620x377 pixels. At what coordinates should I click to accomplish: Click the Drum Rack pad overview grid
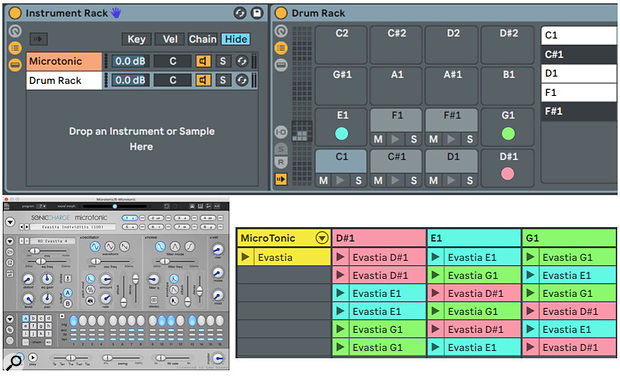pos(302,105)
